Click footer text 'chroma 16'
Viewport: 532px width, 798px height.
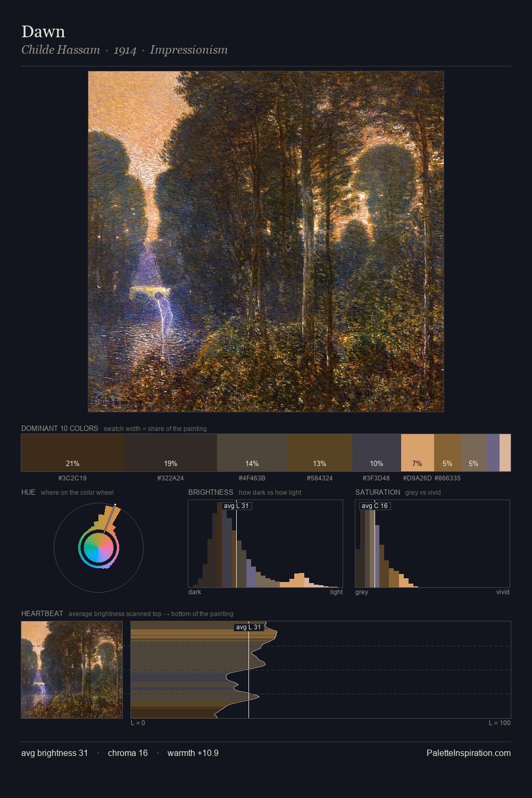click(128, 753)
